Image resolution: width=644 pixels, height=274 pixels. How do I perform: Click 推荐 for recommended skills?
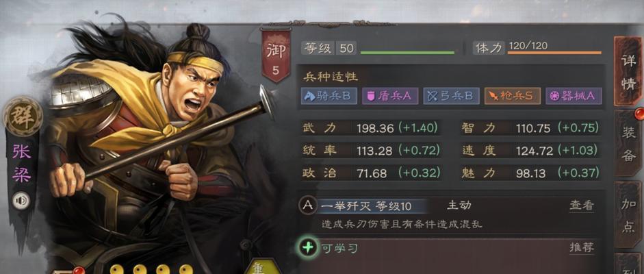582,247
